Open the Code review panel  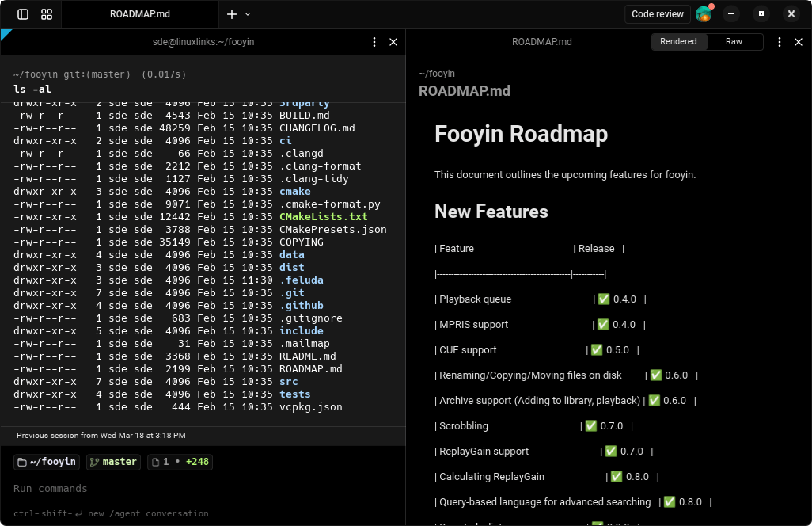[657, 14]
